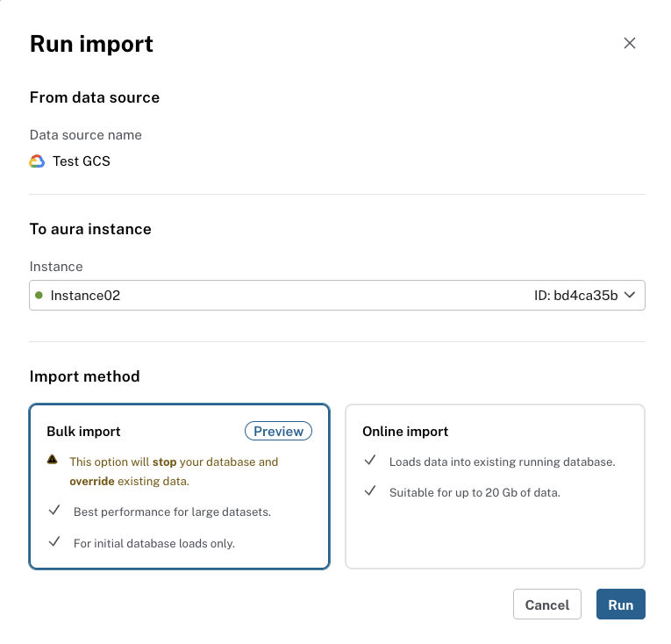Click checkmark beside For initial database loads only
This screenshot has width=671, height=644.
coord(54,541)
